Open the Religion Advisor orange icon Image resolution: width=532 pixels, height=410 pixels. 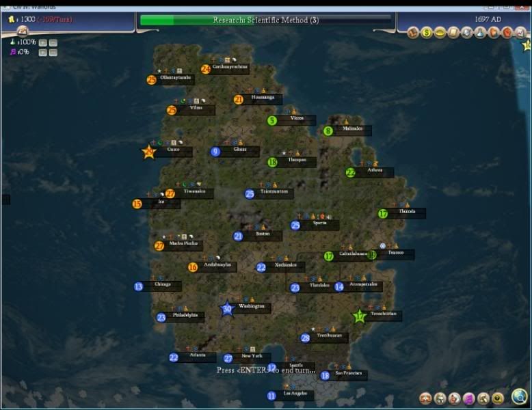pyautogui.click(x=493, y=33)
